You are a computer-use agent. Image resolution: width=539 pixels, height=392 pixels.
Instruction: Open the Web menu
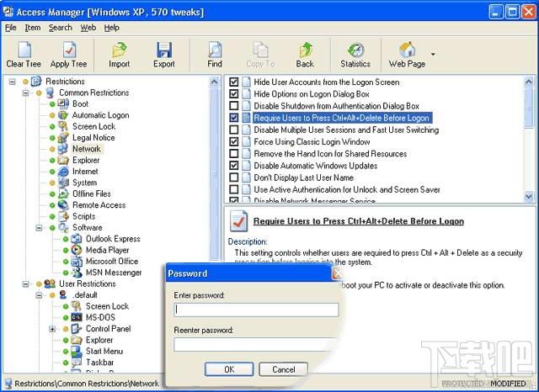[88, 28]
